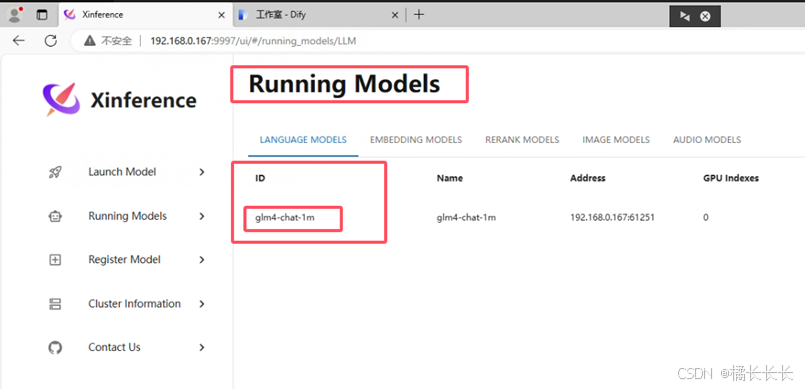Click the overlay toolbar play-cursor icon
The width and height of the screenshot is (805, 389).
684,16
